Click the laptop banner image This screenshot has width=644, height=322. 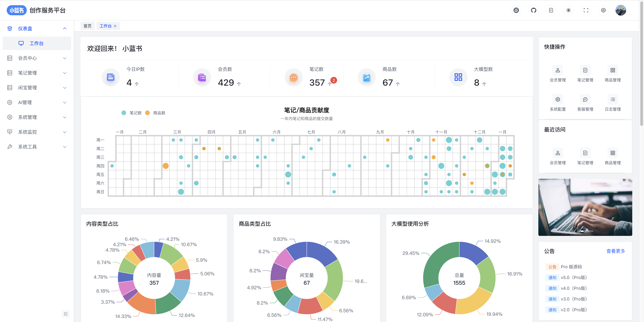click(585, 207)
